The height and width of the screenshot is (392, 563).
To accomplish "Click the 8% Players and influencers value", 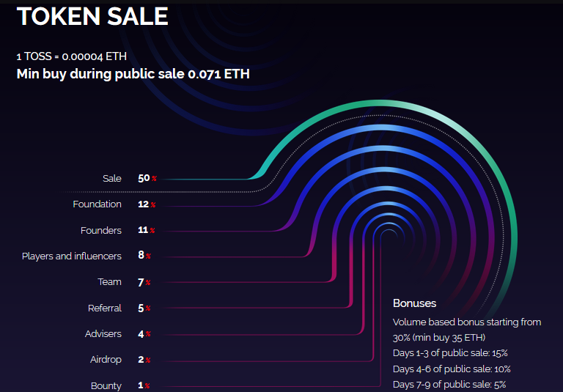I will (x=144, y=256).
